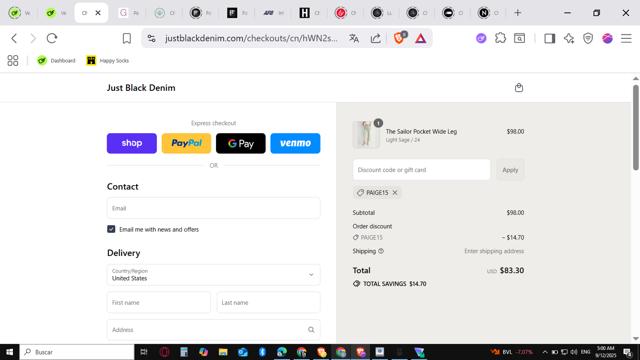Pay with PayPal button
Screen dimensions: 640x360
coord(186,143)
